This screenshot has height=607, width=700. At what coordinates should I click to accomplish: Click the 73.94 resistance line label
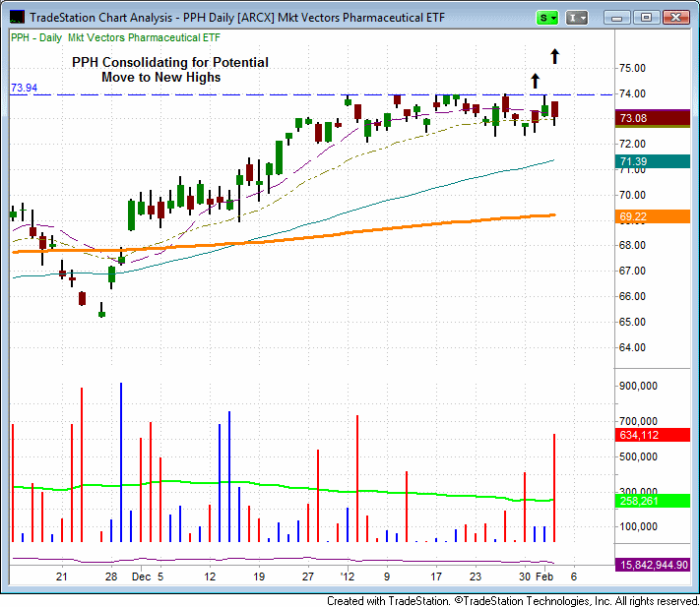(x=24, y=88)
